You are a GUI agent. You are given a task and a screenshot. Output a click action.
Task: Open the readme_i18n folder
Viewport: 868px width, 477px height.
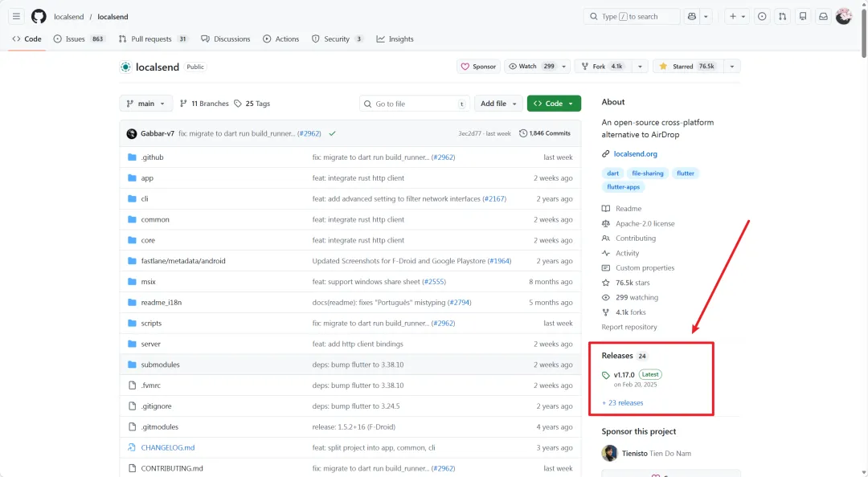click(161, 303)
